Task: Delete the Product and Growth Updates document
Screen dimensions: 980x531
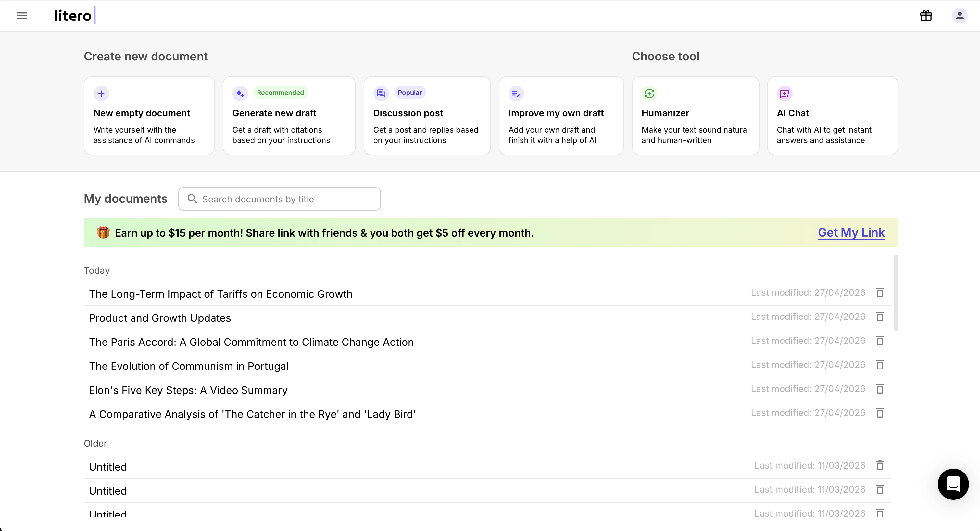Action: coord(880,316)
